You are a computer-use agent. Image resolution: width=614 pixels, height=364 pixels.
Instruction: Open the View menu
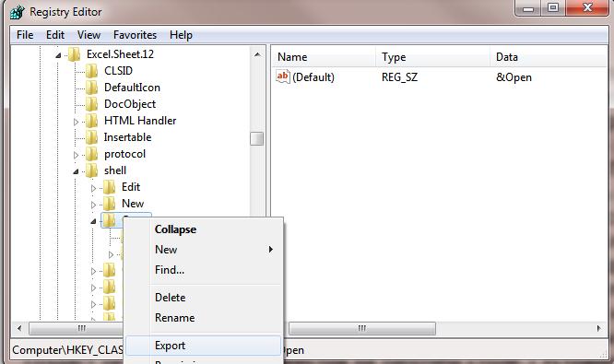89,35
